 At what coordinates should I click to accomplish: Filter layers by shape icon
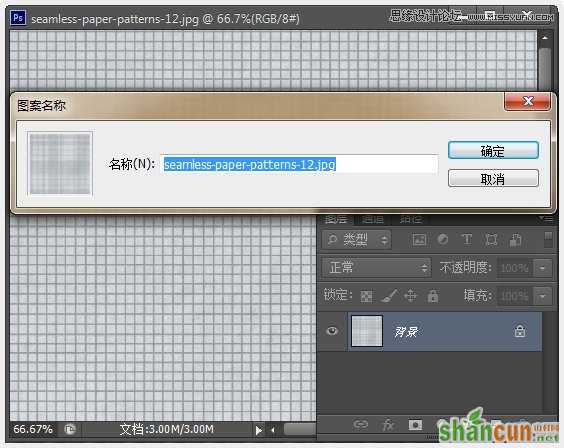click(x=491, y=239)
